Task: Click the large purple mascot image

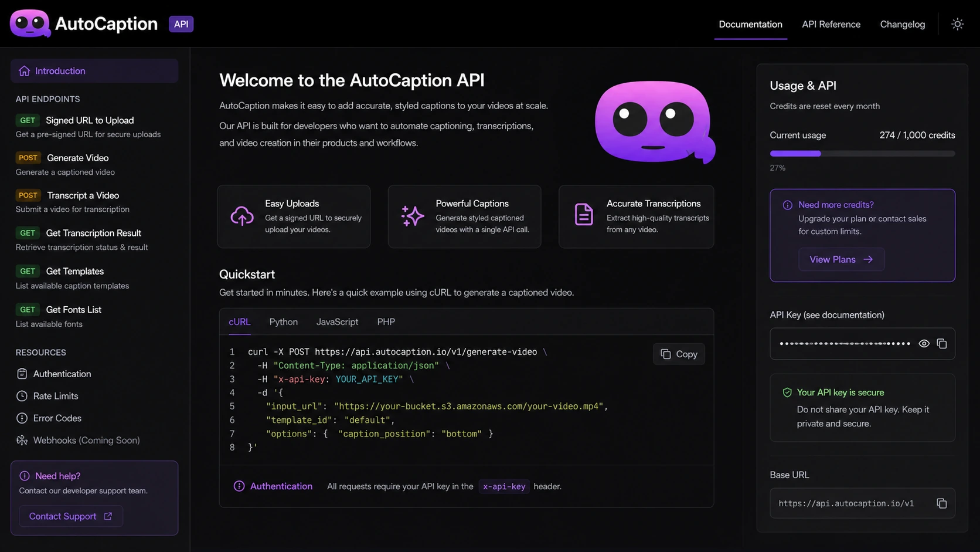Action: click(x=655, y=122)
